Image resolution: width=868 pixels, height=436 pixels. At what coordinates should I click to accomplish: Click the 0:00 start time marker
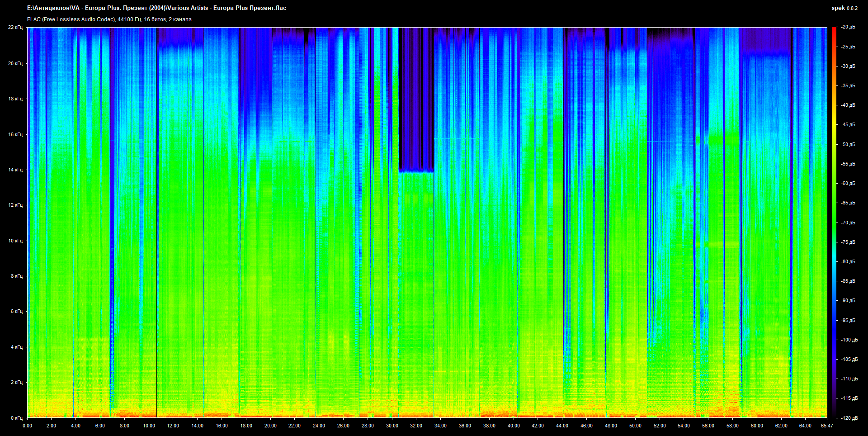[x=27, y=426]
